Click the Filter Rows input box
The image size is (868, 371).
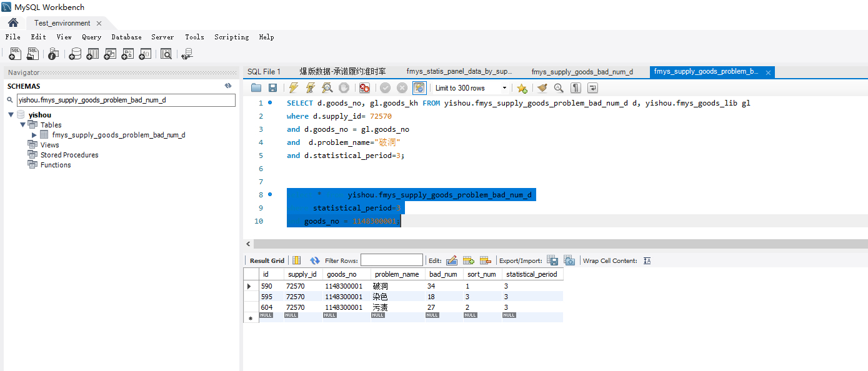[x=392, y=260]
